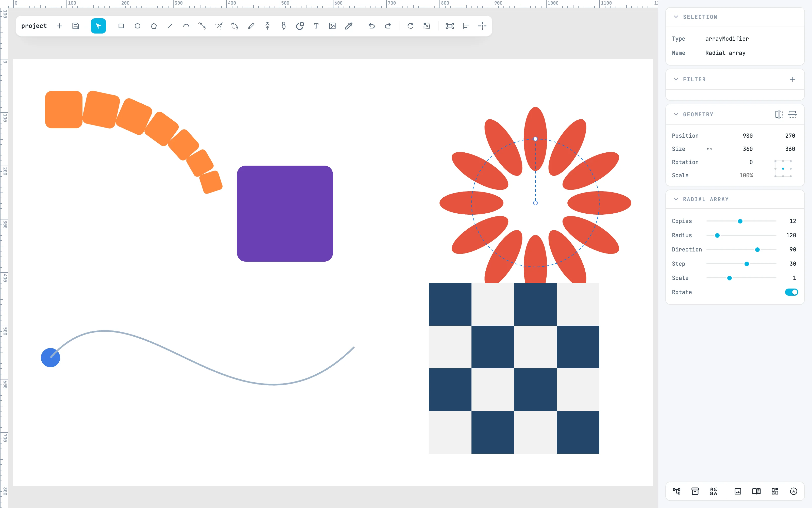Screen dimensions: 812x508
Task: Select the Image insert tool
Action: 332,26
